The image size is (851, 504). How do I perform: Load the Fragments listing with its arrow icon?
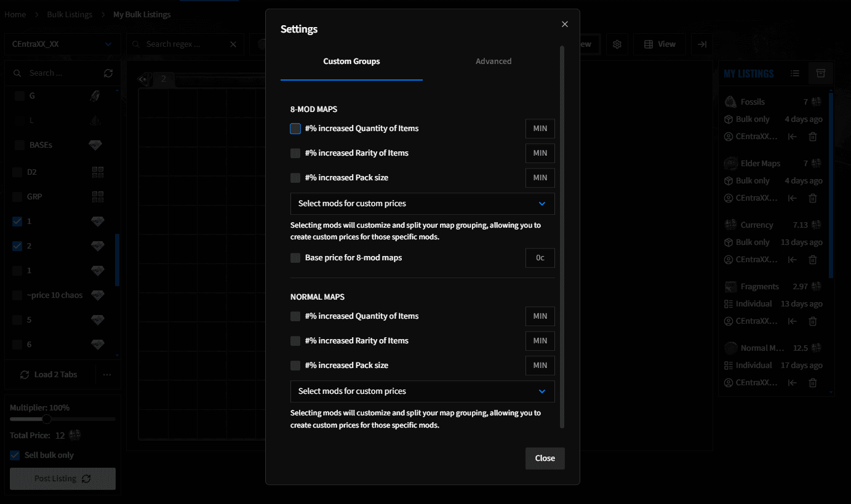[x=793, y=321]
